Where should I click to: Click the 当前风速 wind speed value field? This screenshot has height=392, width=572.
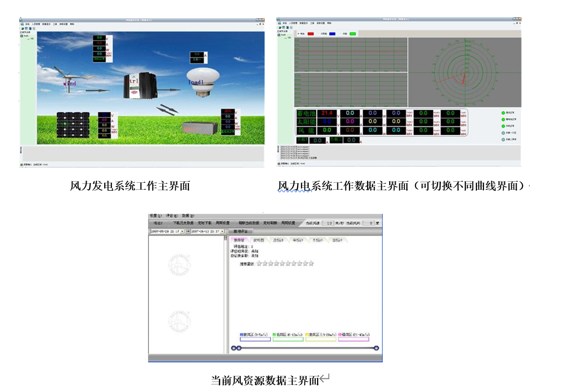(328, 223)
